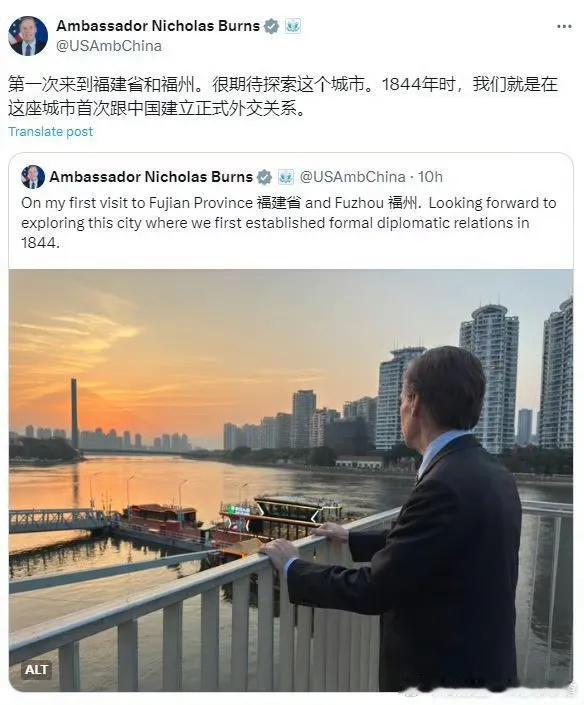This screenshot has width=584, height=705.
Task: Click the small avatar in quoted post
Action: coord(32,177)
